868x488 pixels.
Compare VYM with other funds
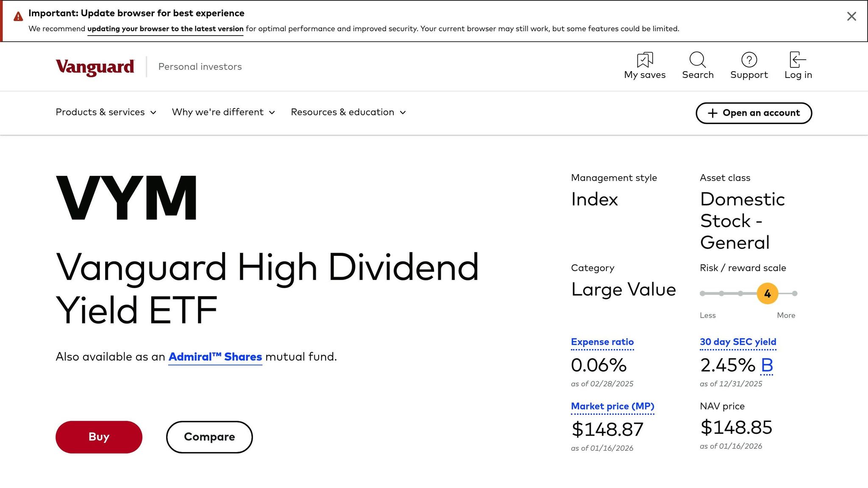point(209,437)
